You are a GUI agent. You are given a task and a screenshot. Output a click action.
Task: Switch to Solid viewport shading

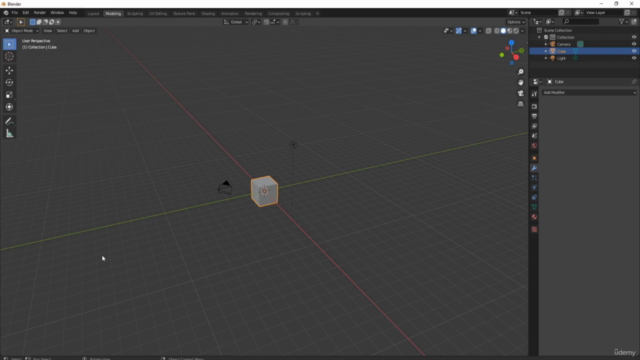(x=503, y=31)
